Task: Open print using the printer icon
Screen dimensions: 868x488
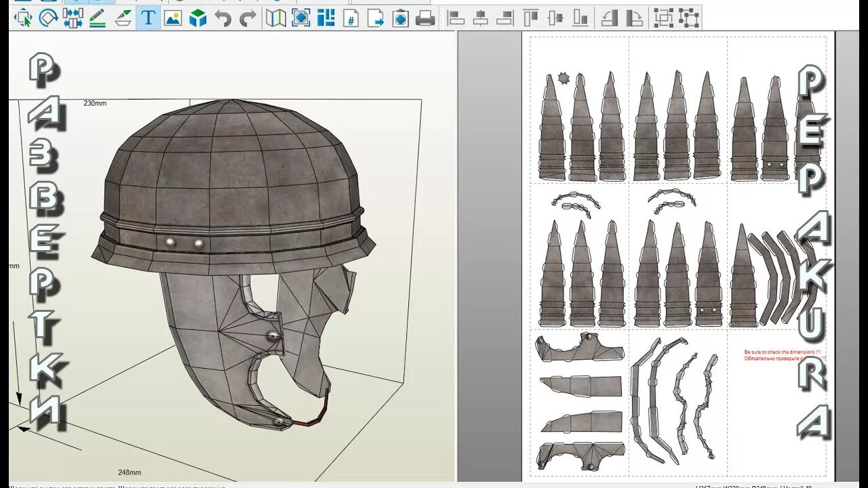Action: [425, 18]
